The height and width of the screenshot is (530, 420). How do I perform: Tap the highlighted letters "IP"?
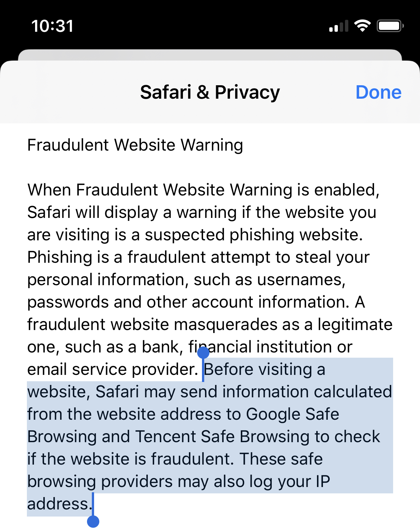click(323, 481)
